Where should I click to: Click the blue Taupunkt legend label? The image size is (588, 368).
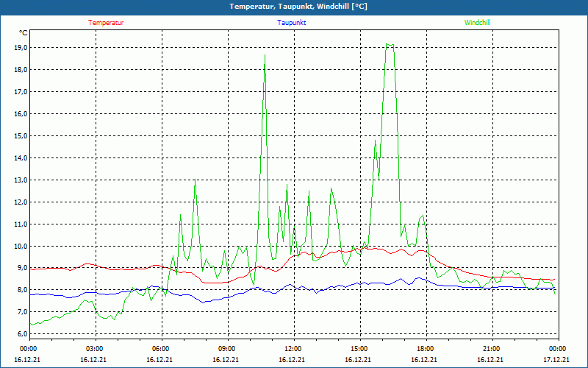[x=292, y=23]
